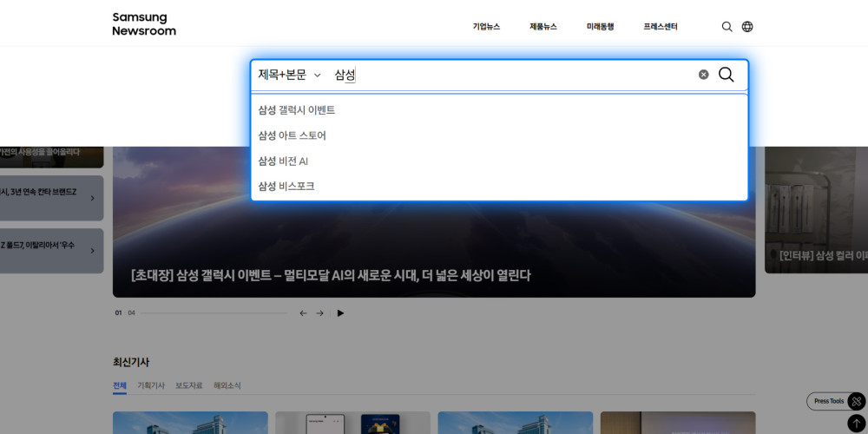Open the globe language selector icon
The height and width of the screenshot is (434, 868).
point(747,27)
